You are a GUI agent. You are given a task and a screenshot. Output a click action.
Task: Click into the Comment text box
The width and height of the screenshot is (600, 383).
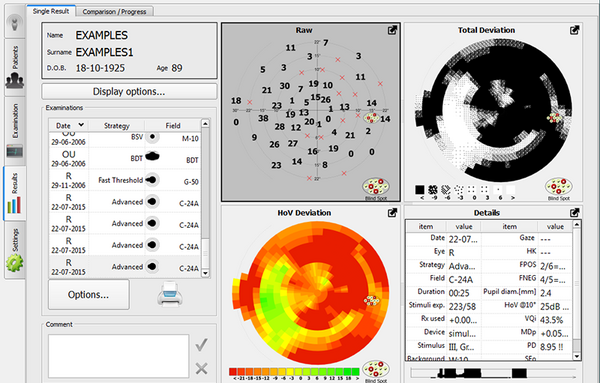[119, 356]
